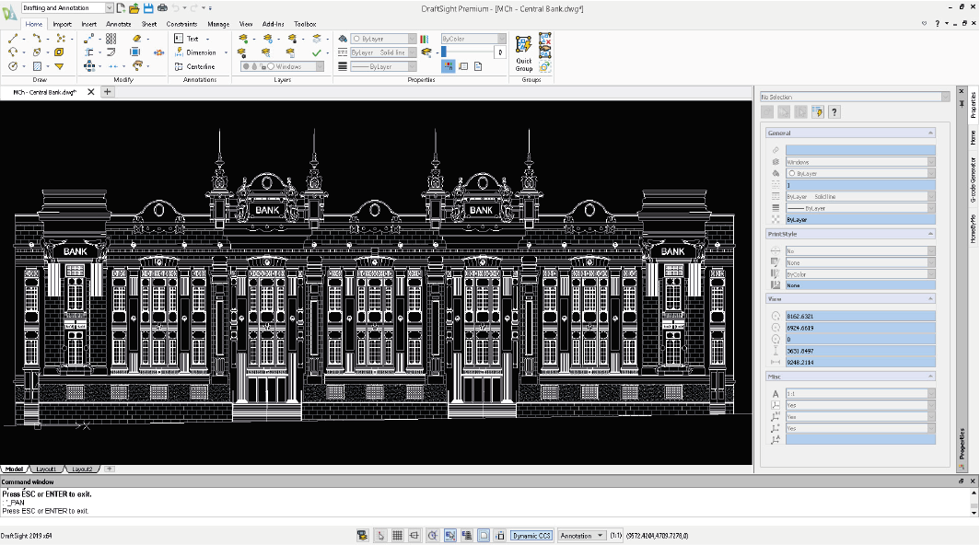Click the Open folder icon
The height and width of the screenshot is (545, 980).
(134, 8)
